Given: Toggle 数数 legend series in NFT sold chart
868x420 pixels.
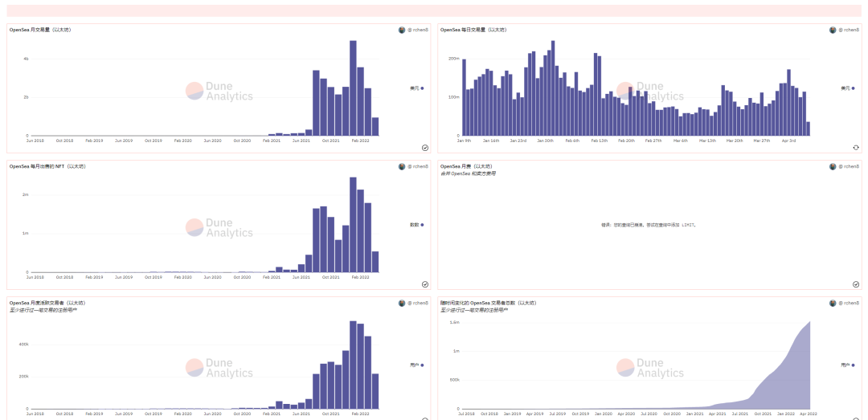Looking at the screenshot, I should pos(417,225).
